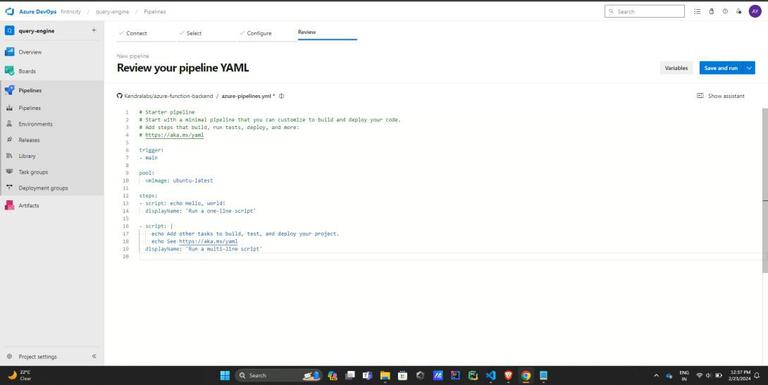Open the aka.ms/yaml link on line 18

[208, 241]
